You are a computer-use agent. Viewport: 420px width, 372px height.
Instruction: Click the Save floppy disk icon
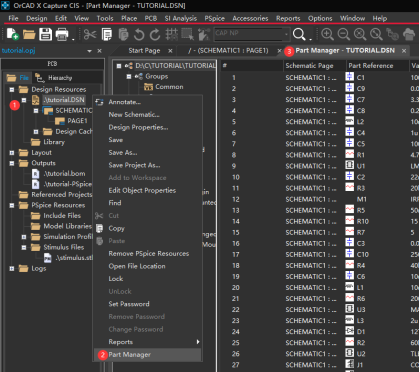[x=45, y=34]
